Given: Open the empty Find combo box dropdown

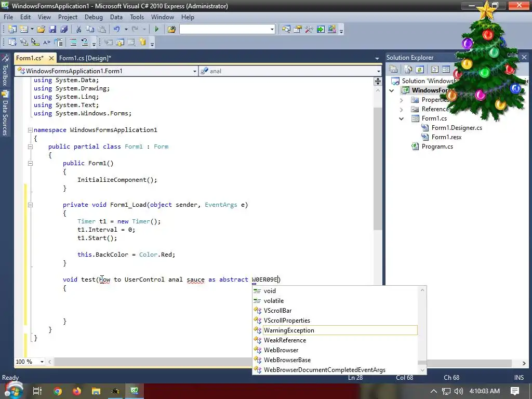Looking at the screenshot, I should (x=272, y=30).
